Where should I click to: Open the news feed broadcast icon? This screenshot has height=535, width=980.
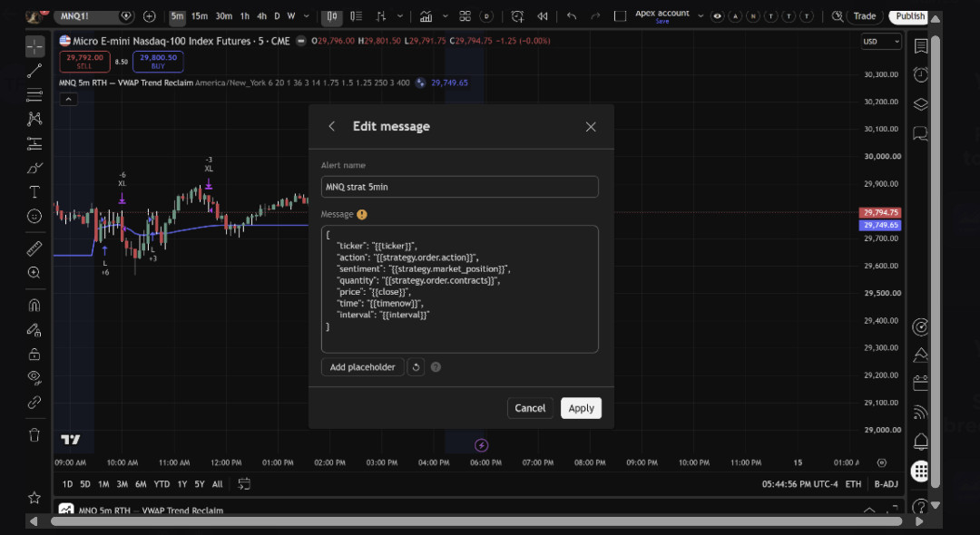click(x=921, y=412)
